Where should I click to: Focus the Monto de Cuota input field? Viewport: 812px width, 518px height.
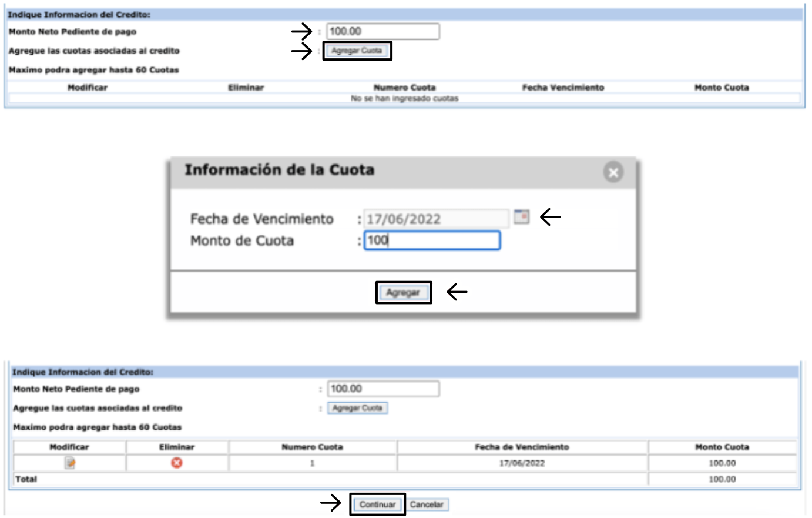pyautogui.click(x=432, y=240)
